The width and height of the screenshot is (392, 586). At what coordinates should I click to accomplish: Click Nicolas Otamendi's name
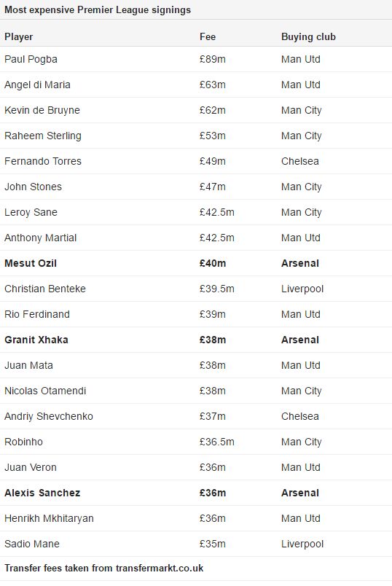click(x=45, y=391)
